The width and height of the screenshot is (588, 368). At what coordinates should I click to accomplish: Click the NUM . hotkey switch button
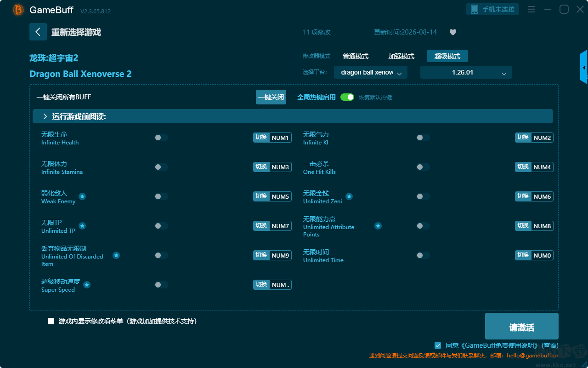272,285
